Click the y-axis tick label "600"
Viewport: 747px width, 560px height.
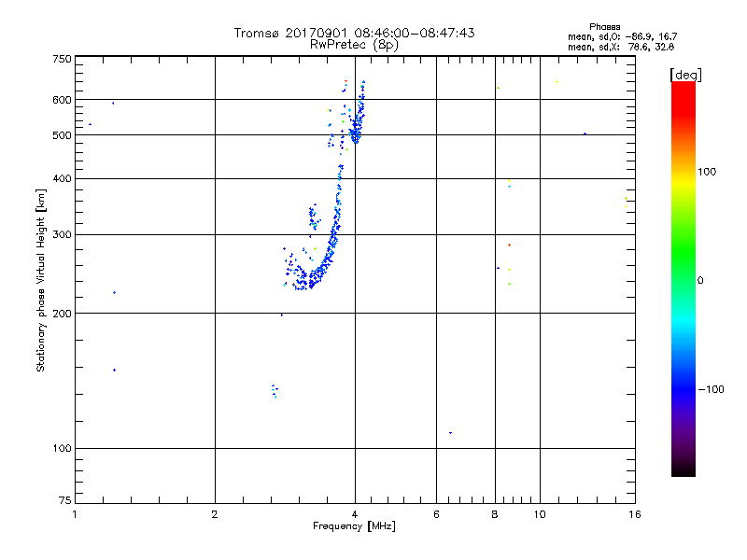click(62, 100)
